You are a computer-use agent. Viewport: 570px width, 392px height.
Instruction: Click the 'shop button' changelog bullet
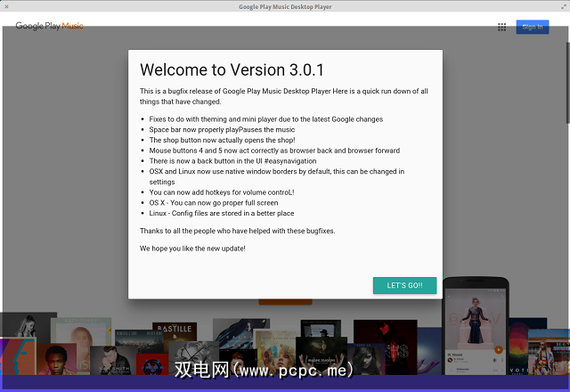(x=223, y=140)
